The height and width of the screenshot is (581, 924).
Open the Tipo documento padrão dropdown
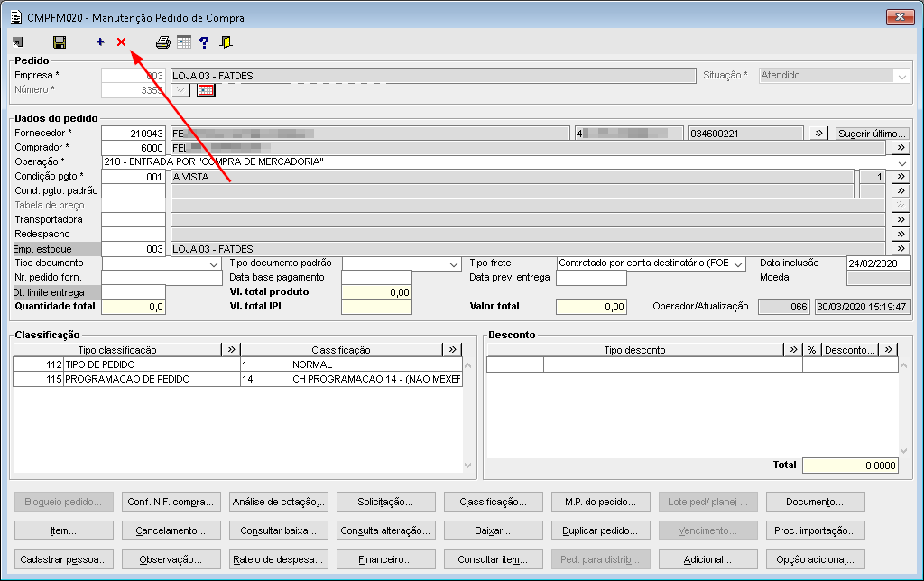pyautogui.click(x=454, y=264)
